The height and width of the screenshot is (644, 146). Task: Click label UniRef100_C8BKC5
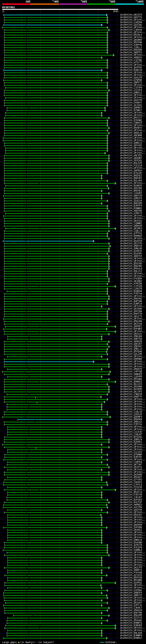tap(131, 123)
